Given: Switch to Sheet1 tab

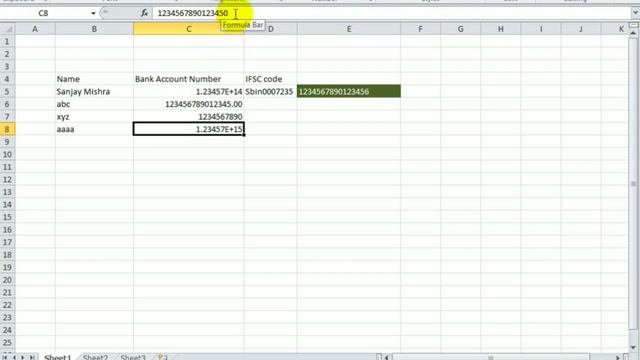Looking at the screenshot, I should (58, 357).
